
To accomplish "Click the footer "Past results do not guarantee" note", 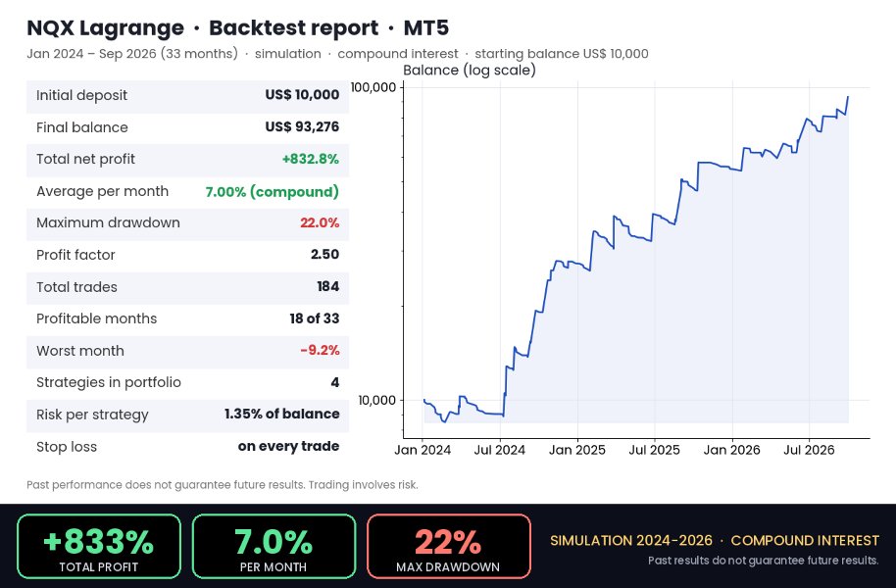I will [764, 561].
